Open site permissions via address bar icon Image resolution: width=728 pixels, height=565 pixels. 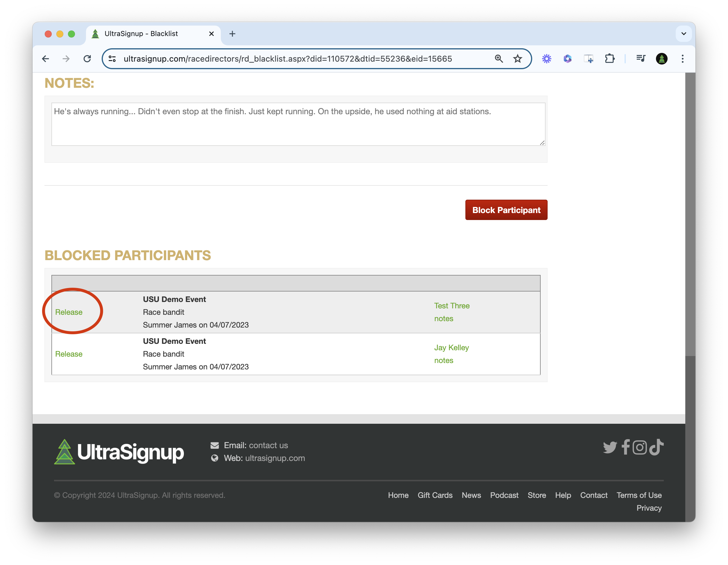tap(112, 59)
